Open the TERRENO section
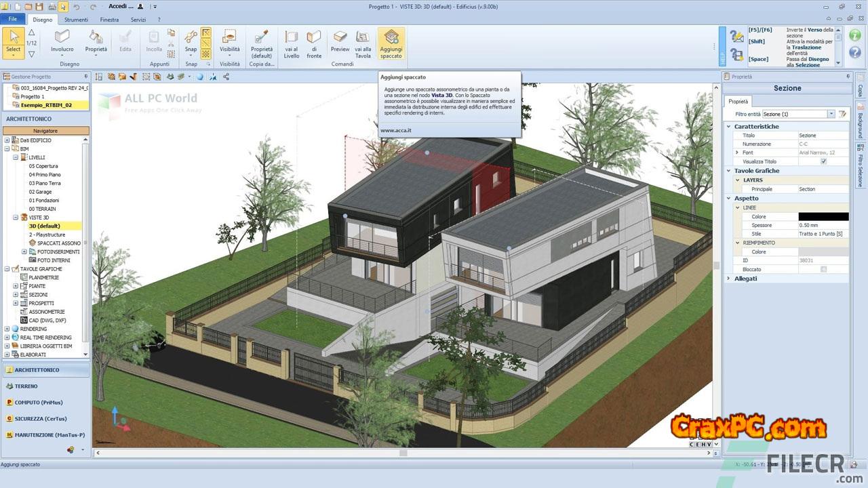 45,386
